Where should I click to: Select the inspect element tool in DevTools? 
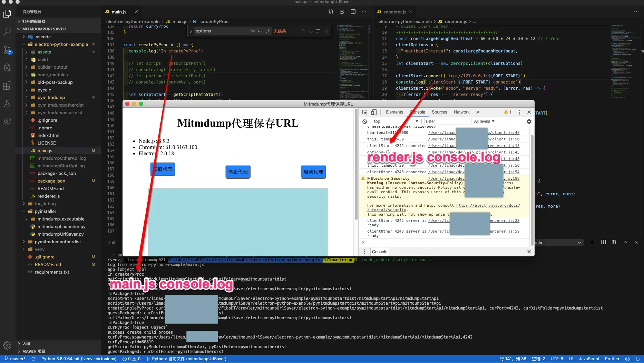[x=364, y=112]
